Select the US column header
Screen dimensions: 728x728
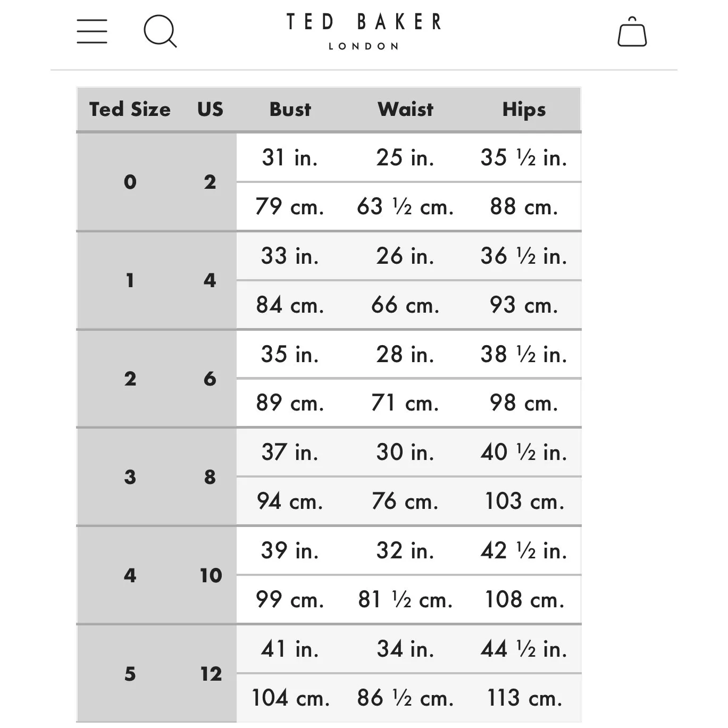[210, 109]
